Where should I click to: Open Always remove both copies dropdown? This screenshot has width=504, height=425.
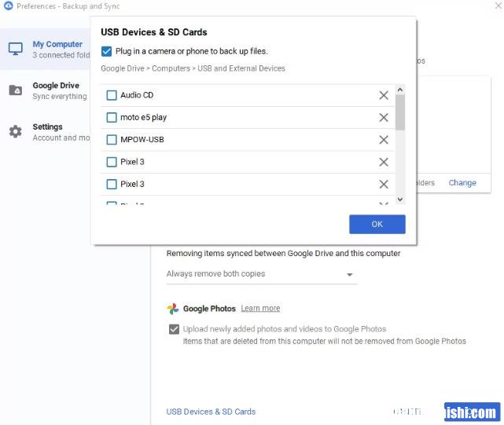click(262, 274)
